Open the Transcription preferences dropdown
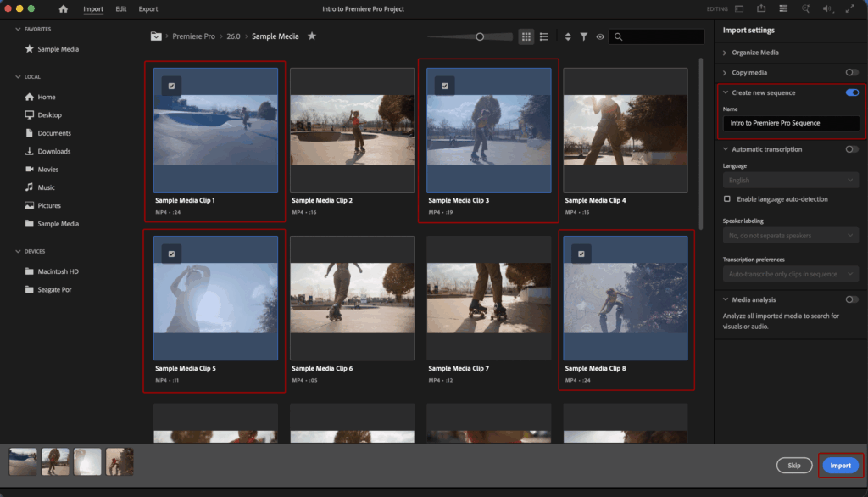 tap(791, 274)
